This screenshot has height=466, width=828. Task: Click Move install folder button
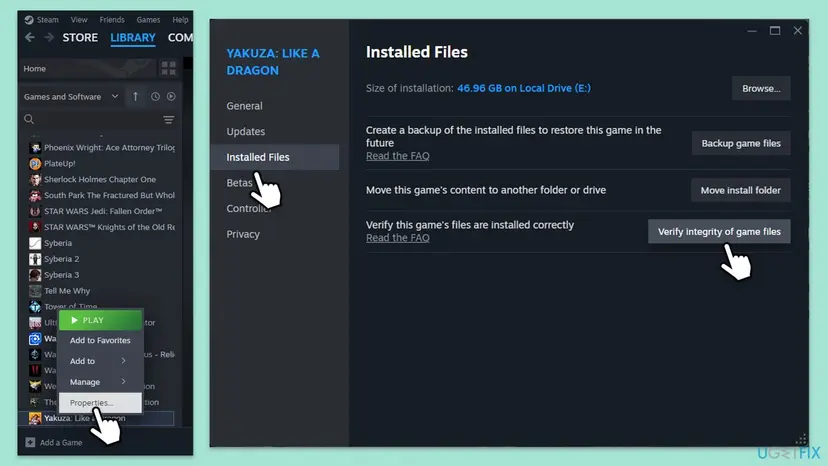(x=740, y=190)
